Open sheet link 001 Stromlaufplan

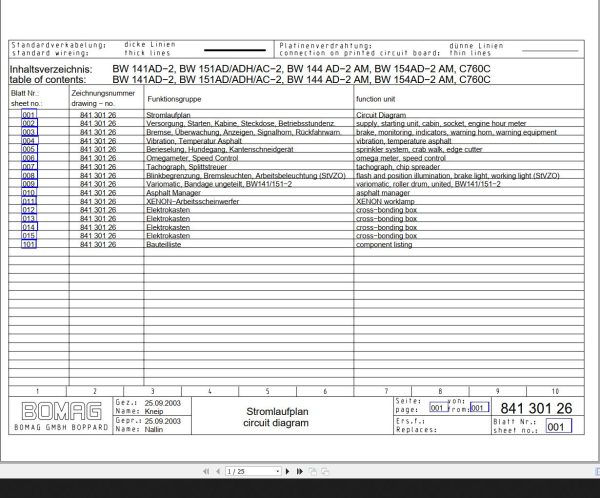(x=29, y=114)
